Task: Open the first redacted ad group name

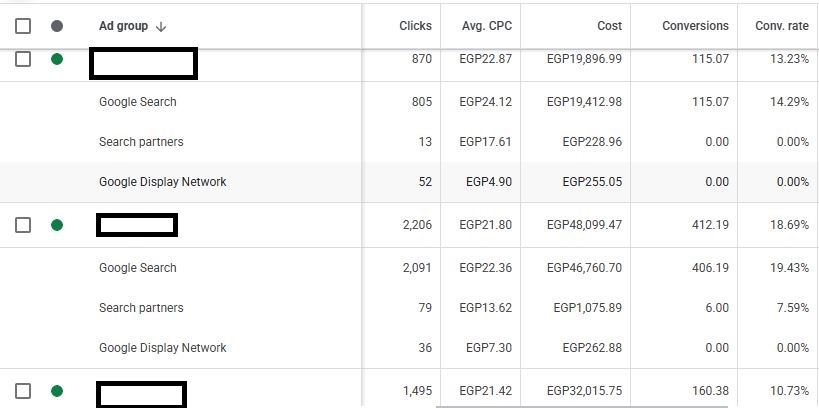Action: pos(143,64)
